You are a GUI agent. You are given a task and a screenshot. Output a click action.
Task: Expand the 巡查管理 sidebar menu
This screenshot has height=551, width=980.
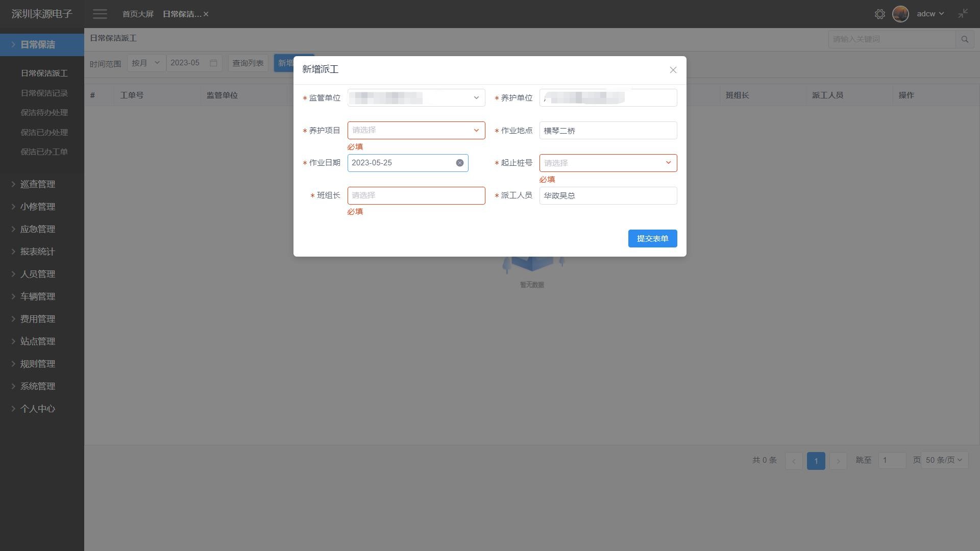point(38,184)
